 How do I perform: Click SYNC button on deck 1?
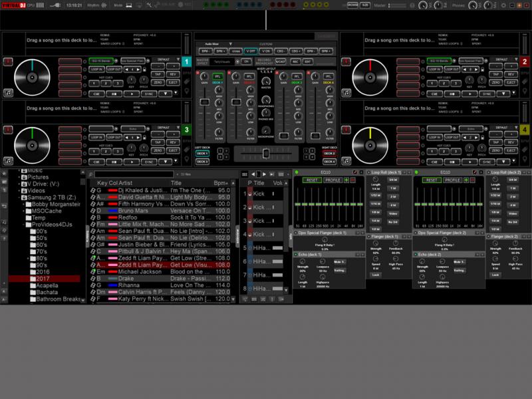148,94
